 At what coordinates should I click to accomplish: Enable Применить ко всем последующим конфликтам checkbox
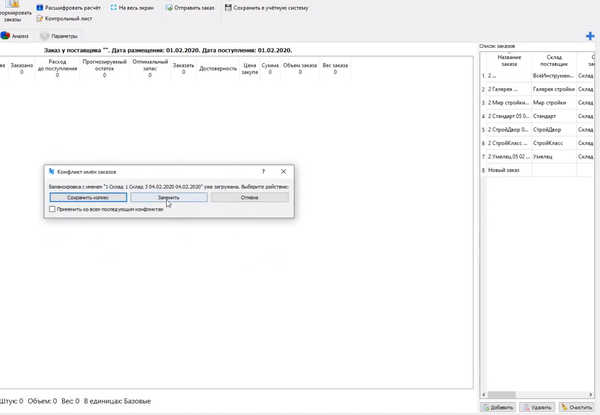coord(52,209)
